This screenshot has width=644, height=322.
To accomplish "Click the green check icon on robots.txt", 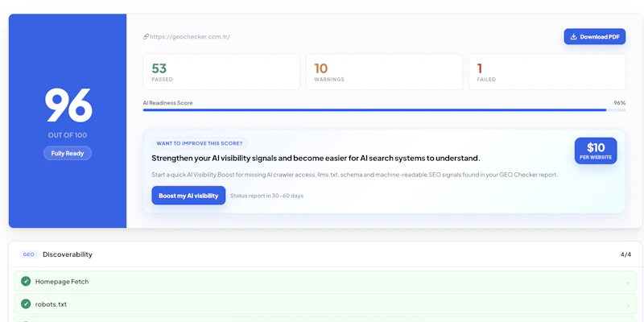I will coord(26,304).
